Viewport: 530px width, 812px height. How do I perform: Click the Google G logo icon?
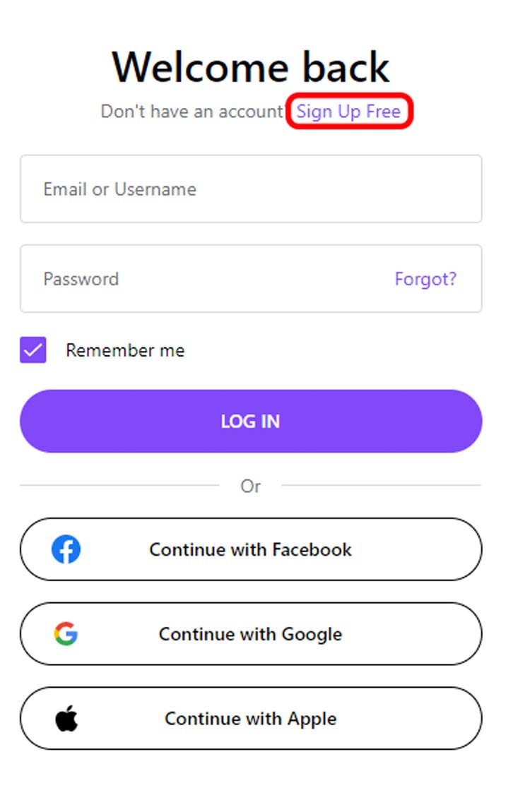point(66,634)
